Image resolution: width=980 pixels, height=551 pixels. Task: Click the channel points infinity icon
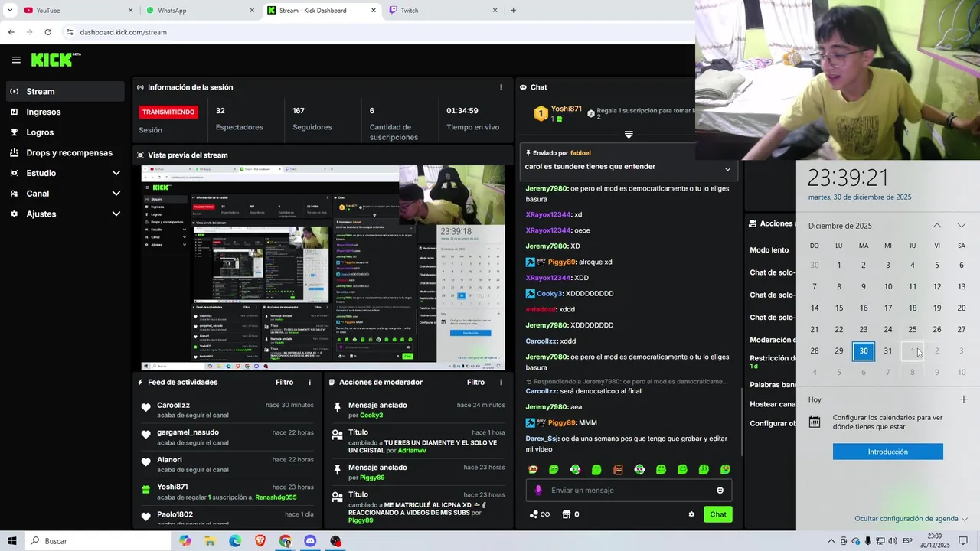pyautogui.click(x=540, y=514)
